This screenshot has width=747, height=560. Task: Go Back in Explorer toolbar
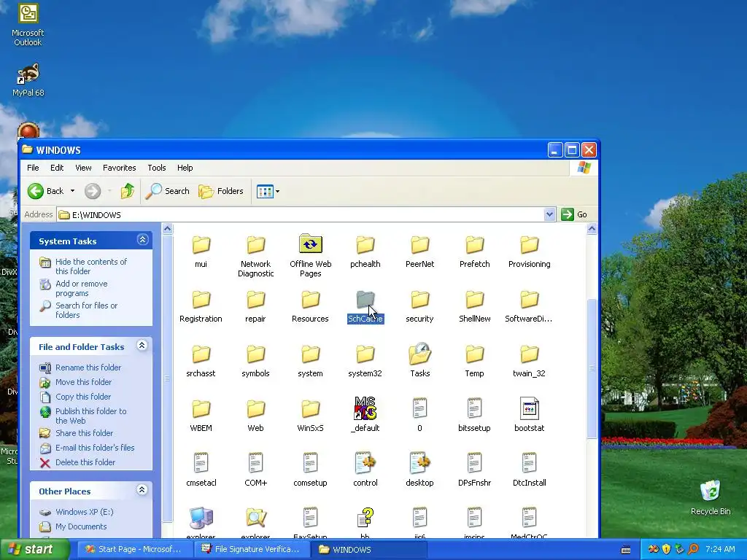pyautogui.click(x=45, y=191)
